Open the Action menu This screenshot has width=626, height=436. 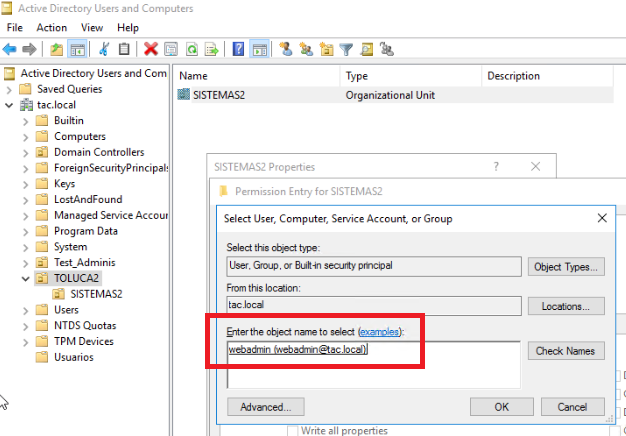click(51, 28)
